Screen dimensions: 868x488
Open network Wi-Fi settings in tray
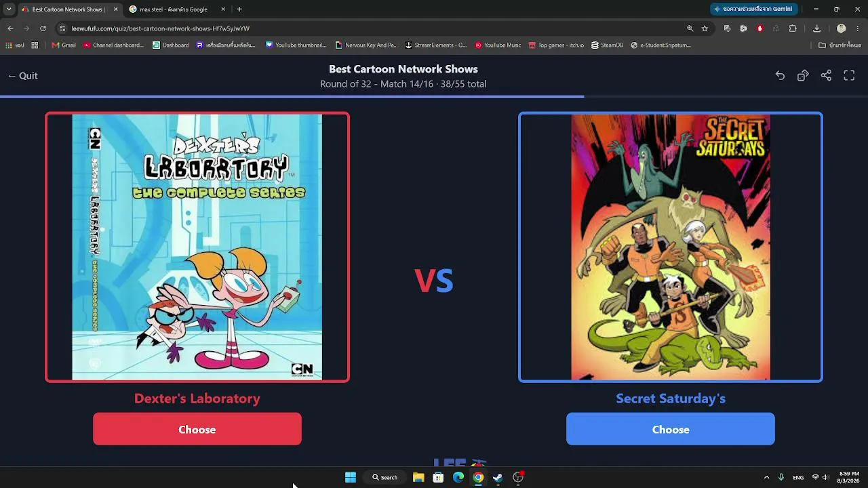click(815, 477)
